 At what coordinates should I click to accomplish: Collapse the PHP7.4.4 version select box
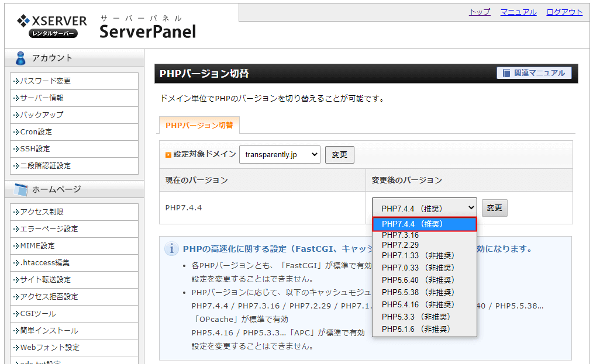pos(424,208)
